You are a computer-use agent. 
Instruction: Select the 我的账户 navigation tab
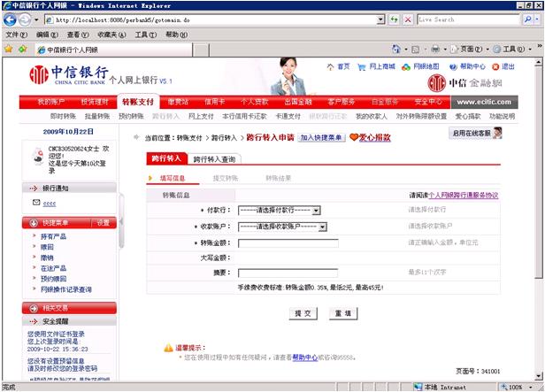coord(51,102)
